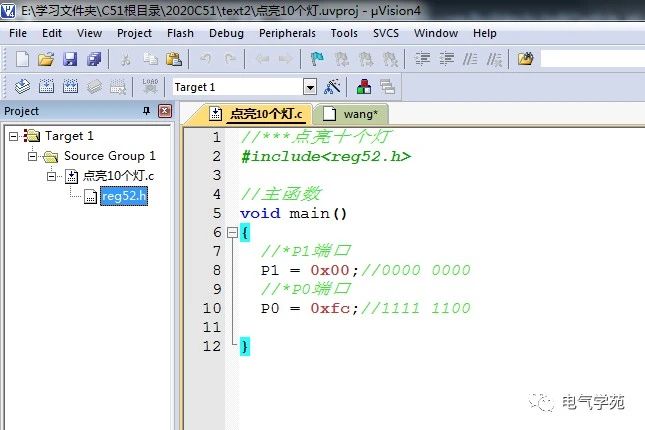Screen dimensions: 645x430
Task: Click the Copy icon
Action: 150,59
